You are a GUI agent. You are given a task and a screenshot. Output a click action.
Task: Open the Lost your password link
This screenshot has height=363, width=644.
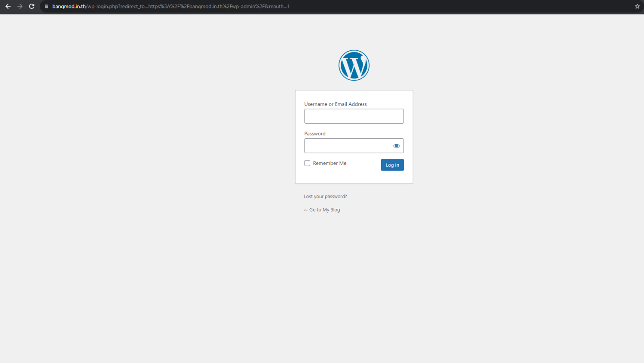[x=325, y=196]
